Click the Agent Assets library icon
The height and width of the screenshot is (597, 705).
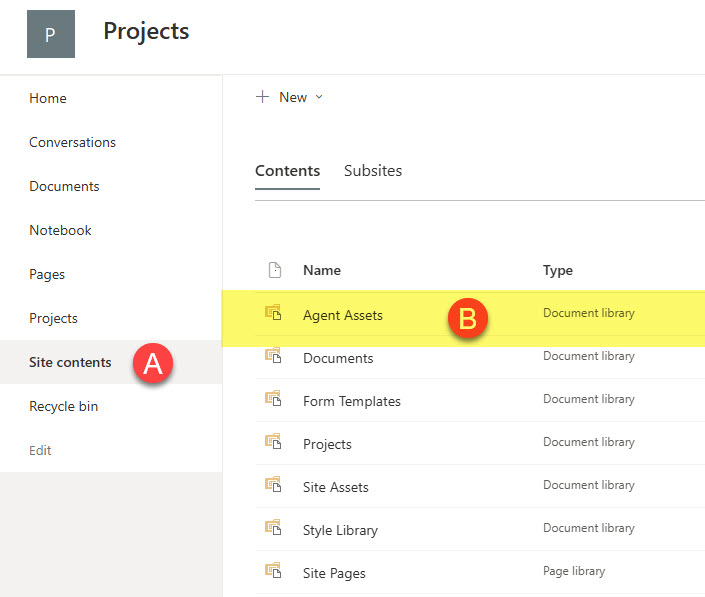[273, 312]
